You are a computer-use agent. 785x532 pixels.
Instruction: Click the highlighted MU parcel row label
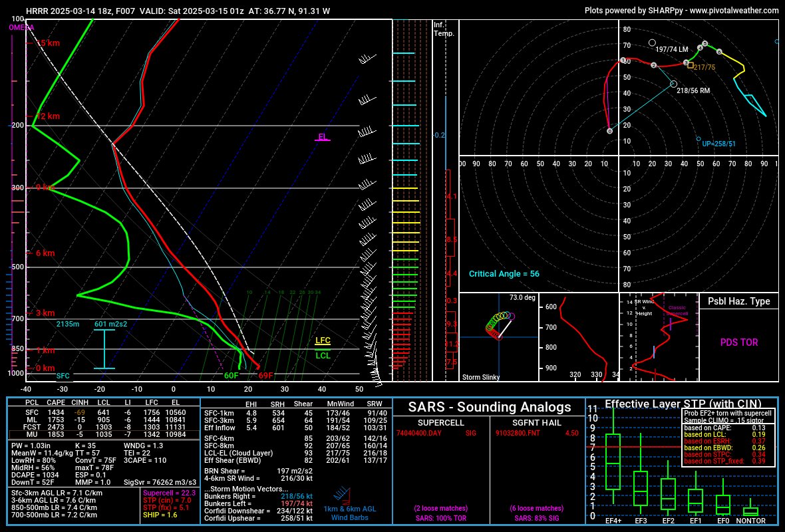[31, 434]
